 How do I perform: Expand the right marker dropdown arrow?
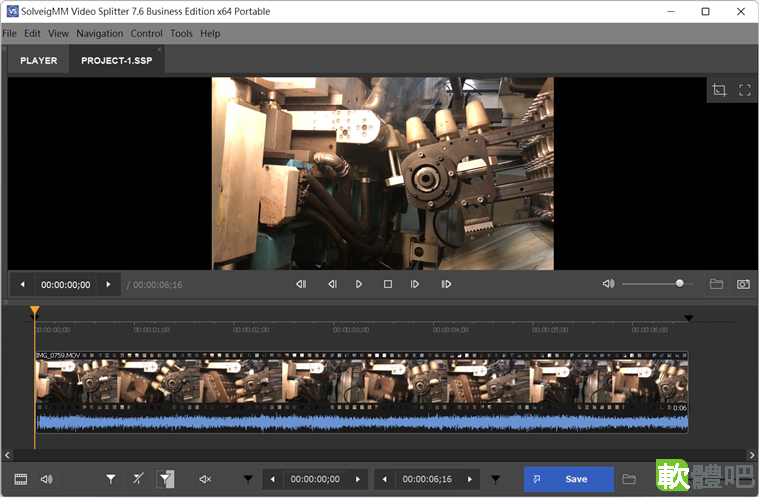pyautogui.click(x=495, y=480)
